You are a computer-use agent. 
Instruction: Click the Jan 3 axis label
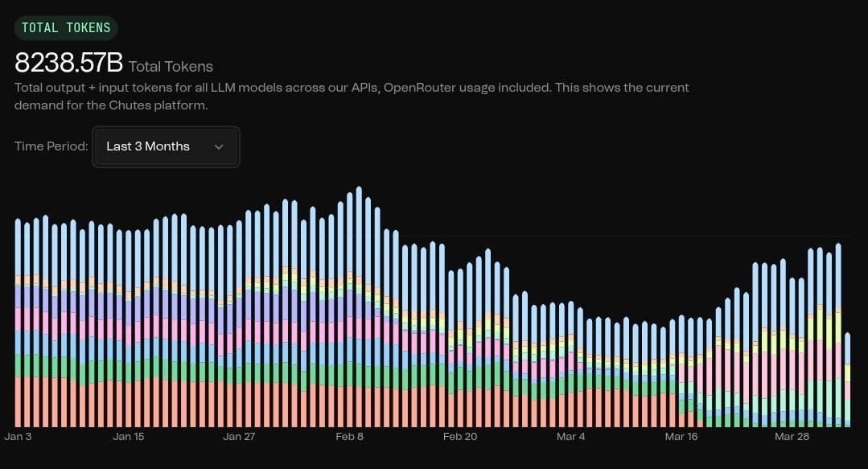pyautogui.click(x=18, y=436)
